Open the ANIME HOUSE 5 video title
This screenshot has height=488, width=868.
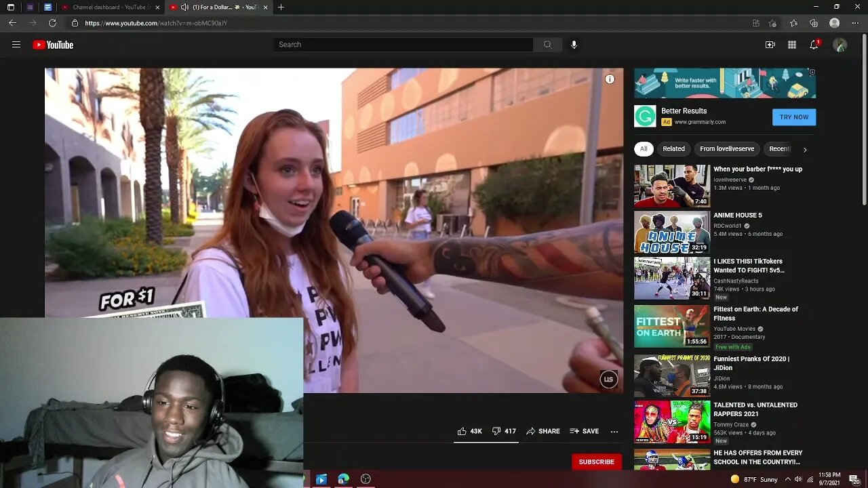coord(738,216)
